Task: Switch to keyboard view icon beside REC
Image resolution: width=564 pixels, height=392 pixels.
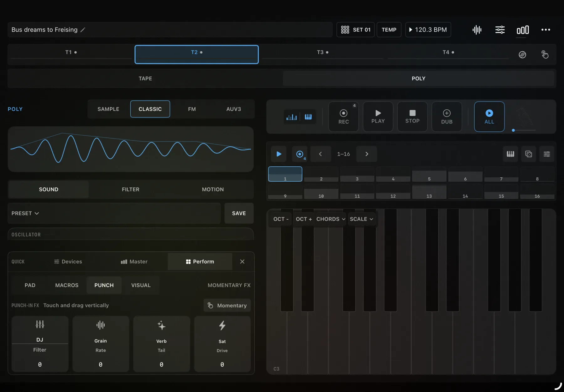Action: pyautogui.click(x=308, y=117)
